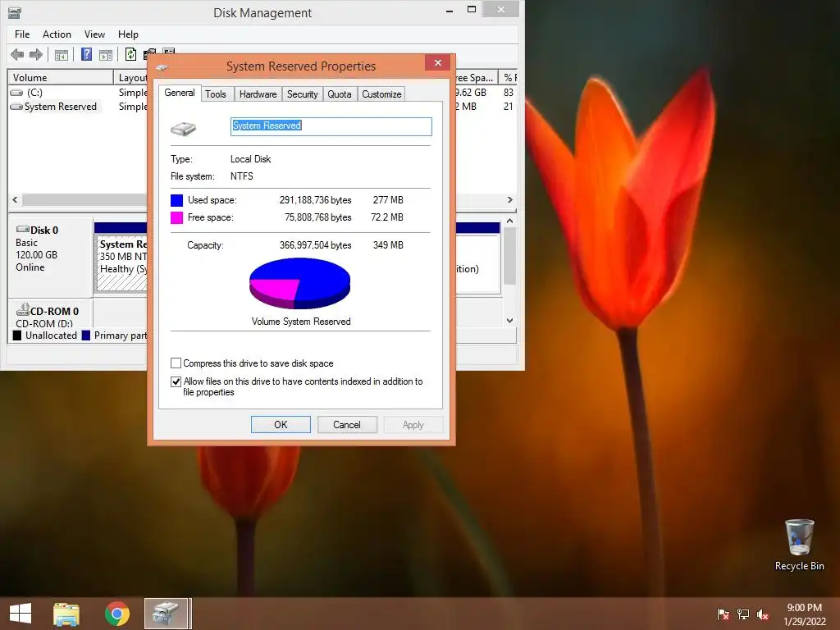Click the Disk Management app icon in title bar

click(15, 12)
